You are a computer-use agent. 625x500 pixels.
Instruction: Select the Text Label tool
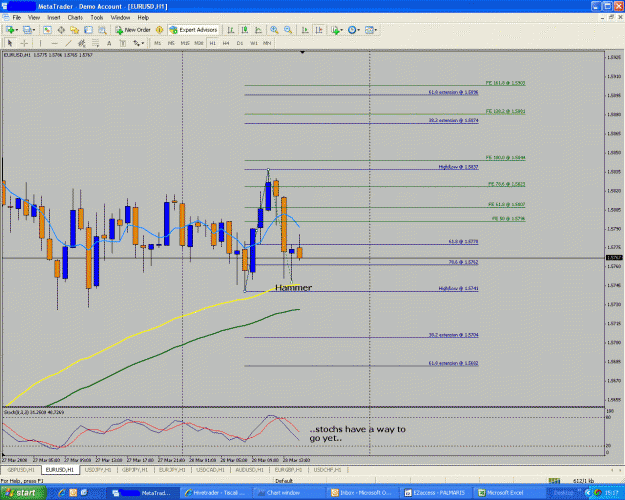[123, 43]
